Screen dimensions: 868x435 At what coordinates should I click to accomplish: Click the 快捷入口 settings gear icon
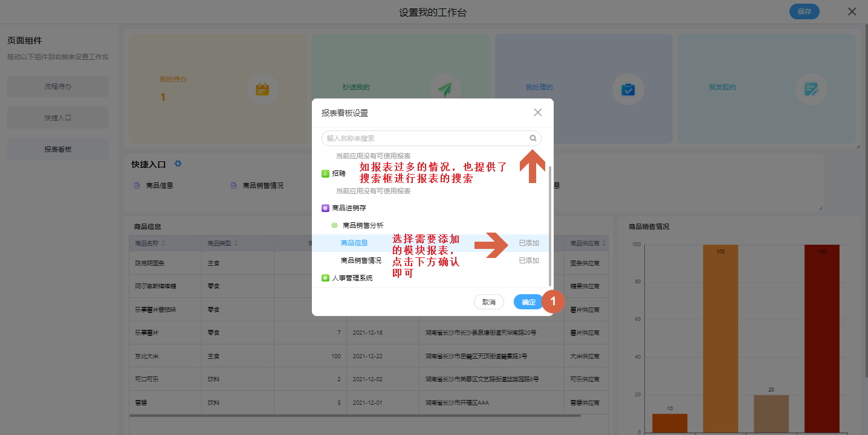[x=178, y=164]
